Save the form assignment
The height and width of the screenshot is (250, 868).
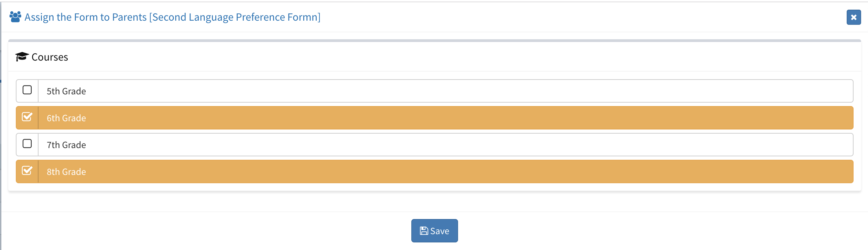point(434,231)
